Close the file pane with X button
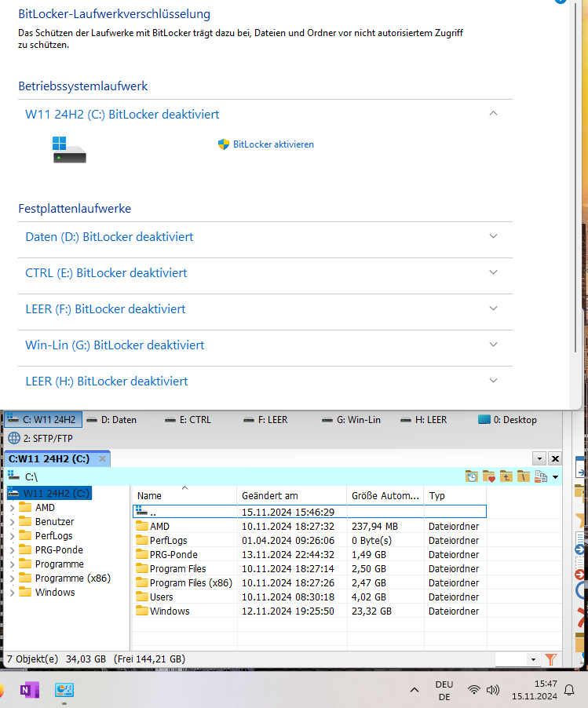 [555, 458]
